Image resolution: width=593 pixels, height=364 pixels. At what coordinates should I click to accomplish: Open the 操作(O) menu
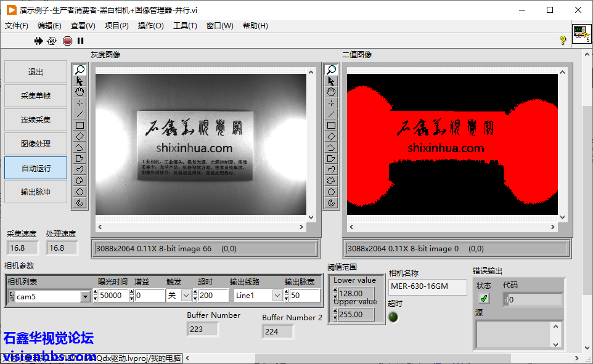pyautogui.click(x=150, y=26)
